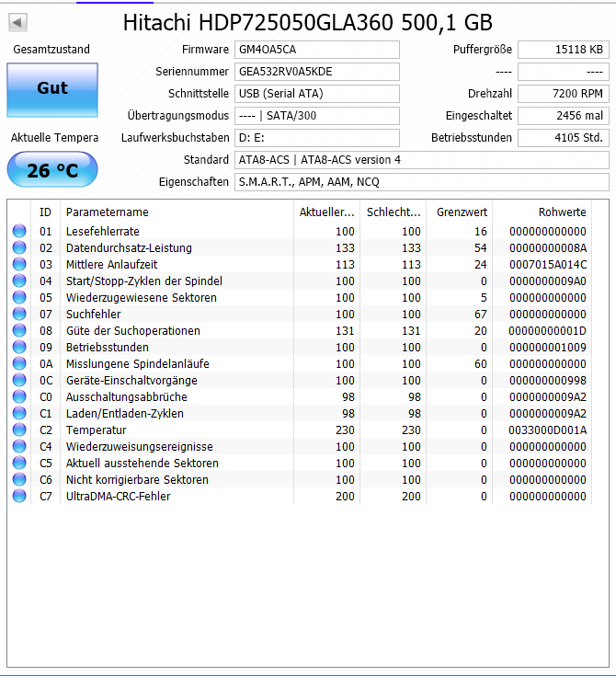Click raw value 0033000D001A
This screenshot has height=676, width=616.
(x=547, y=430)
